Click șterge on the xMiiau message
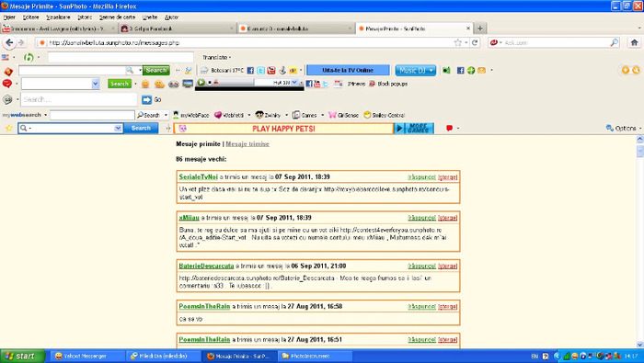644x363 pixels. 448,218
